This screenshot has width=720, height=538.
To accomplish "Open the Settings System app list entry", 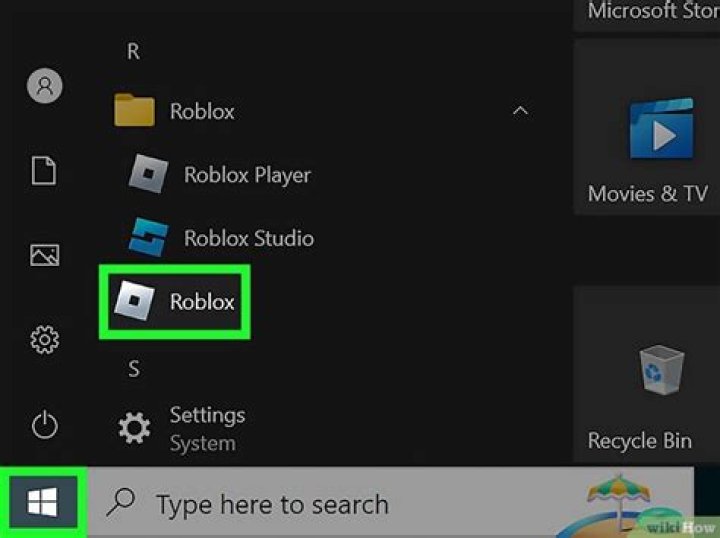I will (x=182, y=429).
